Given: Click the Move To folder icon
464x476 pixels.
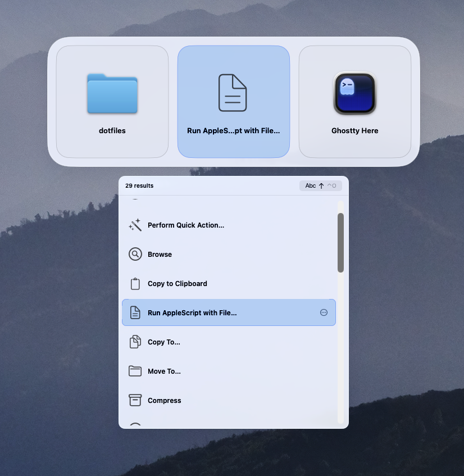Looking at the screenshot, I should coord(135,371).
